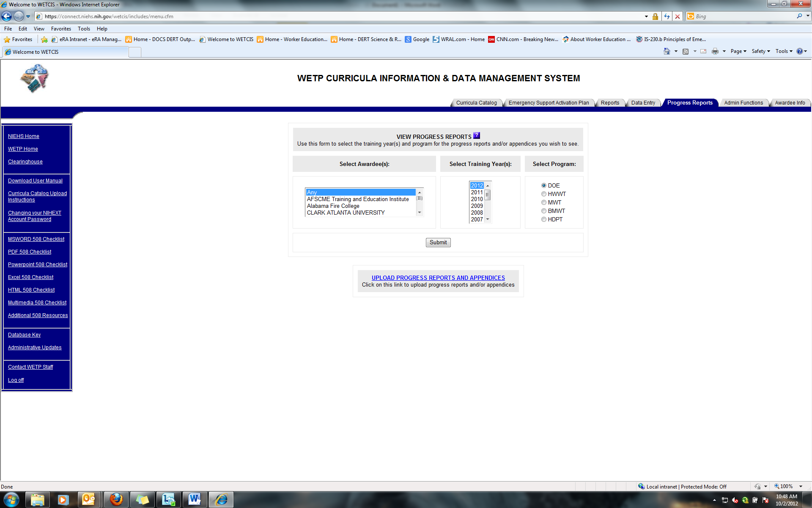Click the purple help question mark icon
The width and height of the screenshot is (812, 508).
[x=476, y=136]
